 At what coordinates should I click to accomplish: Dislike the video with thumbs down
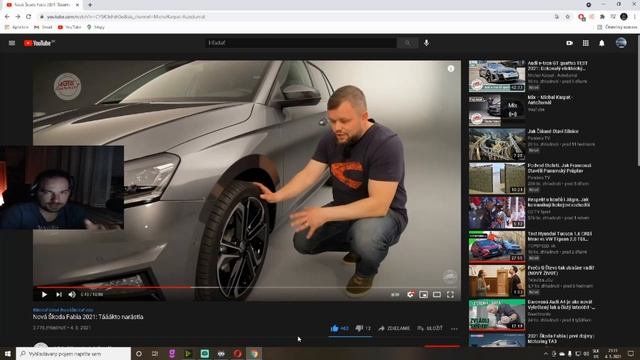pos(363,328)
